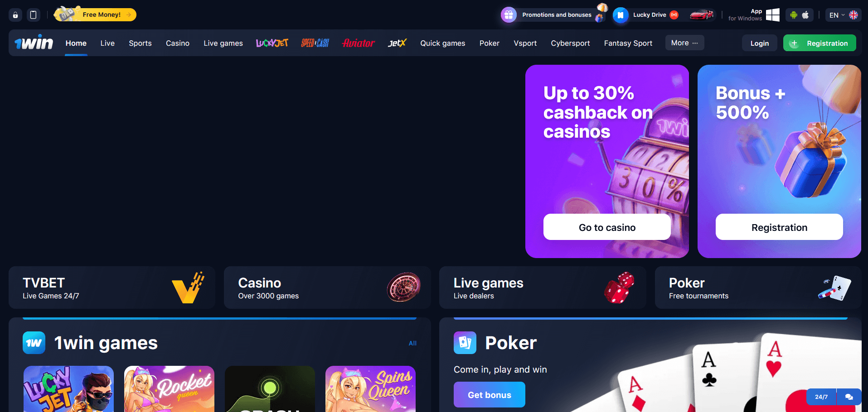Click the 1win logo
This screenshot has width=868, height=412.
click(x=34, y=43)
